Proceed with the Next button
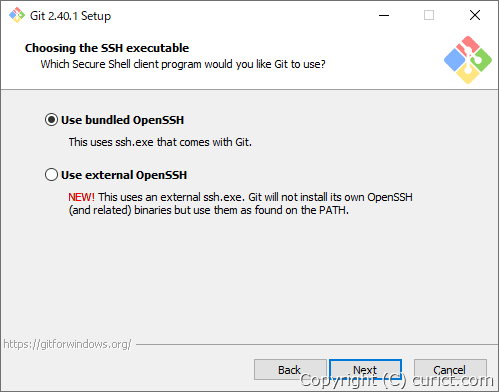The image size is (499, 392). 365,369
